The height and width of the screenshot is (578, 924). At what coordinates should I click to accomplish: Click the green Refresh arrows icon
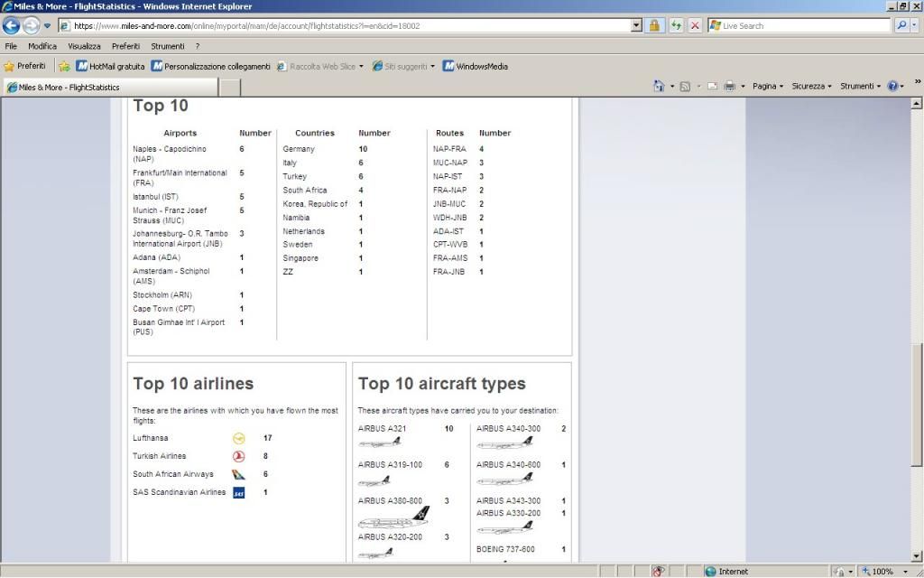pyautogui.click(x=676, y=26)
